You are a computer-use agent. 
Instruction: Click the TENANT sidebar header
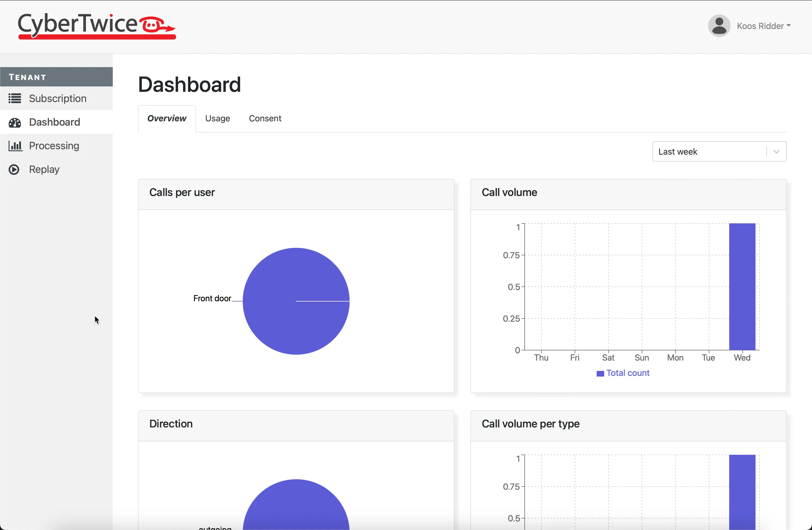point(56,77)
